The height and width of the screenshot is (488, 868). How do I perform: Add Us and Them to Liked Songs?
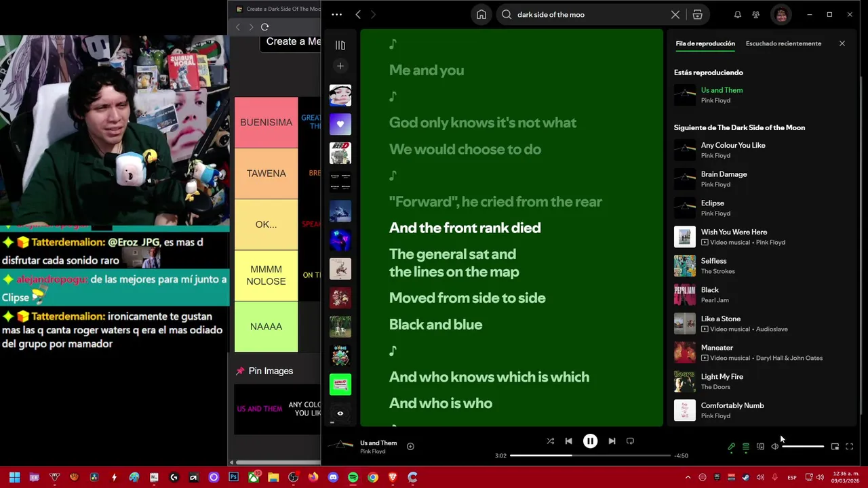[410, 446]
